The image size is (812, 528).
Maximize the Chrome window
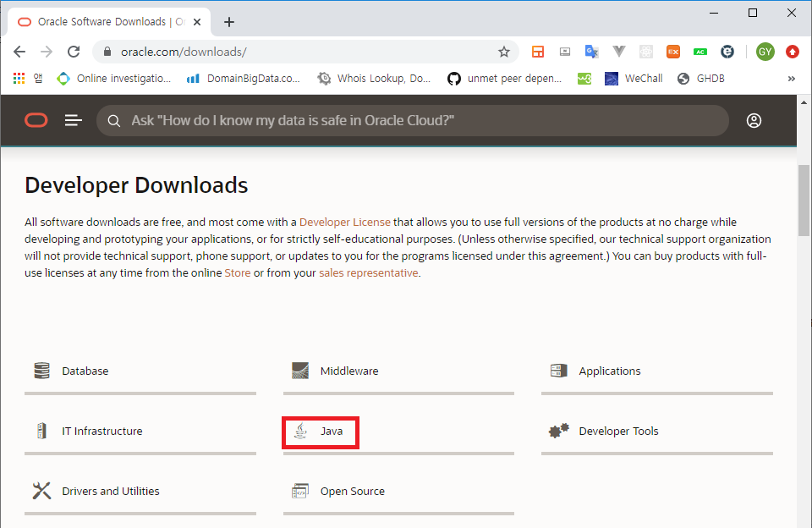(753, 13)
